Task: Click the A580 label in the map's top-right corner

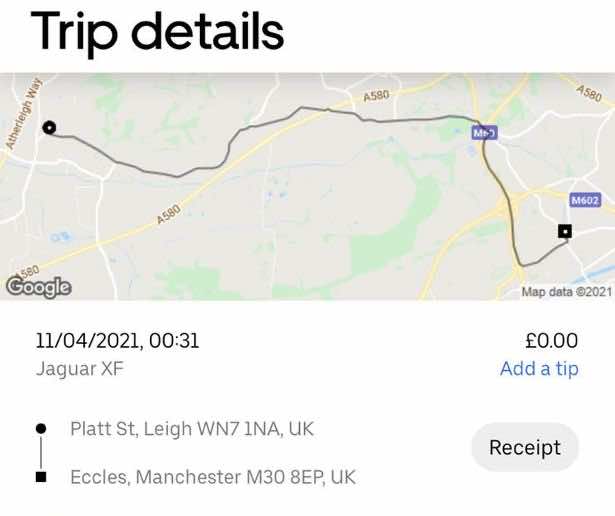Action: 590,91
